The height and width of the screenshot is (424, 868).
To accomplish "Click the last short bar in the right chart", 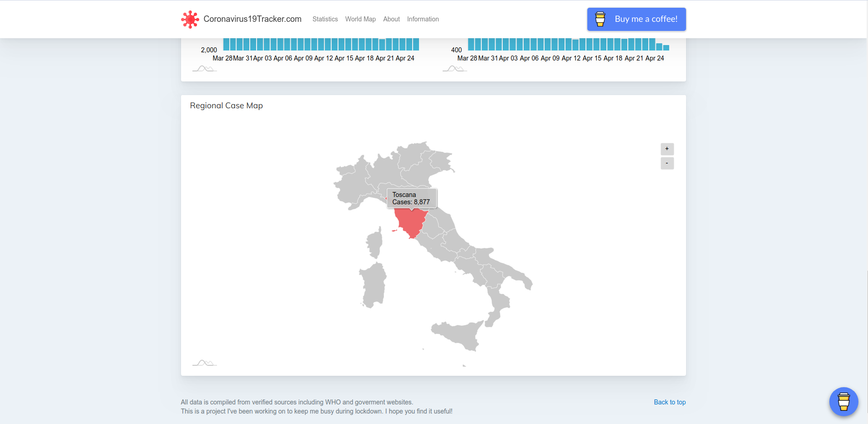I will (666, 47).
